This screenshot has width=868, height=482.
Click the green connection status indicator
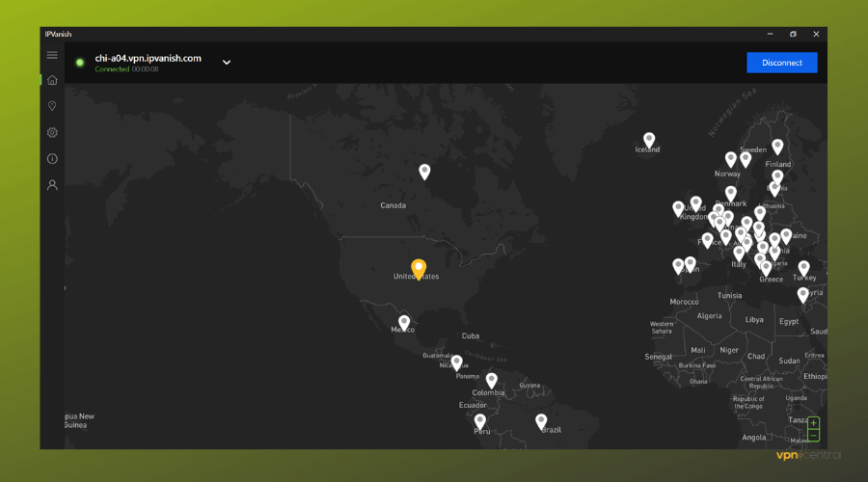80,63
